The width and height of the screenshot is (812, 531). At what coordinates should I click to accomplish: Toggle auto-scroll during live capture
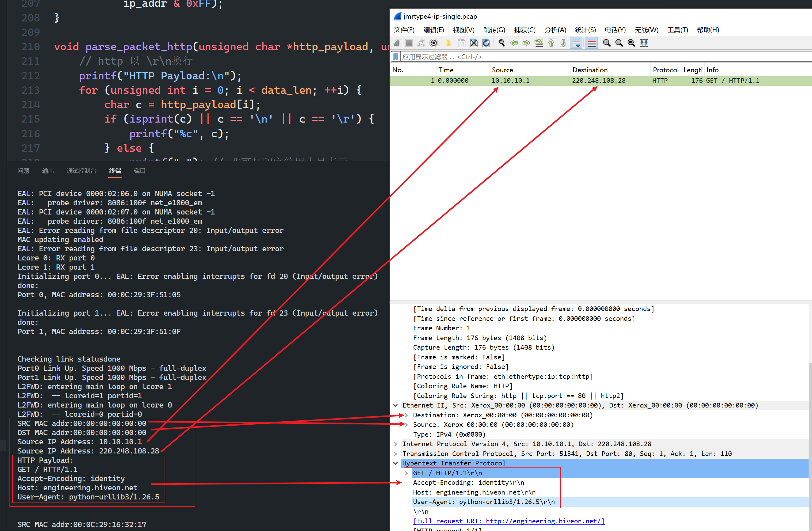pyautogui.click(x=576, y=43)
